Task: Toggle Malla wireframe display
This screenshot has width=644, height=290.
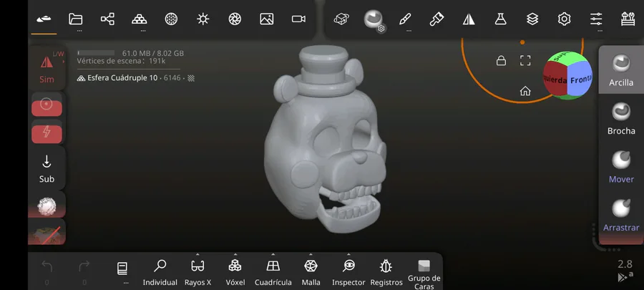Action: tap(311, 273)
